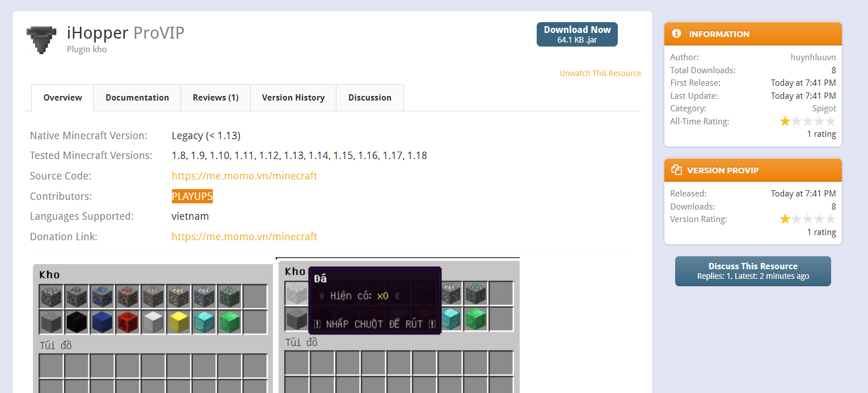Open author huynhluuvn profile
The width and height of the screenshot is (868, 393).
pyautogui.click(x=813, y=57)
